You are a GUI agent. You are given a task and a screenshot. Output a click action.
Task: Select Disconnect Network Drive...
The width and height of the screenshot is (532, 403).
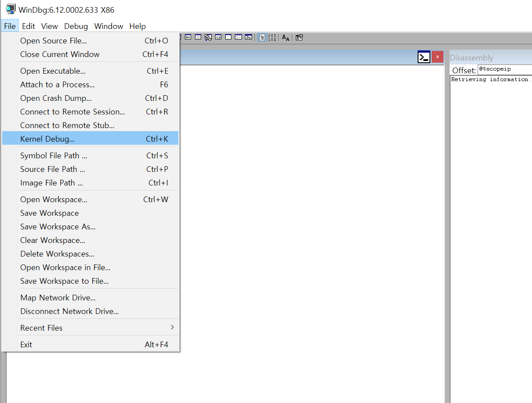(x=90, y=311)
